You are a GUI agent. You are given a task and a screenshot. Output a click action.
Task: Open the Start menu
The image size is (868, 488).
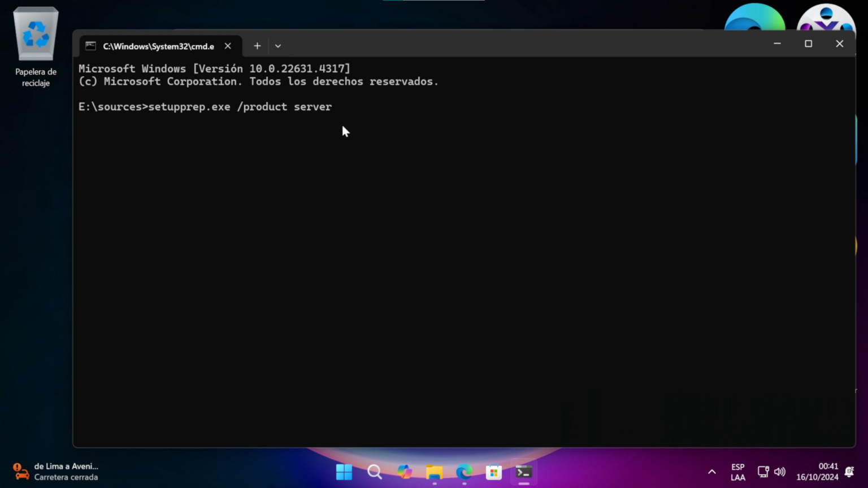click(344, 472)
